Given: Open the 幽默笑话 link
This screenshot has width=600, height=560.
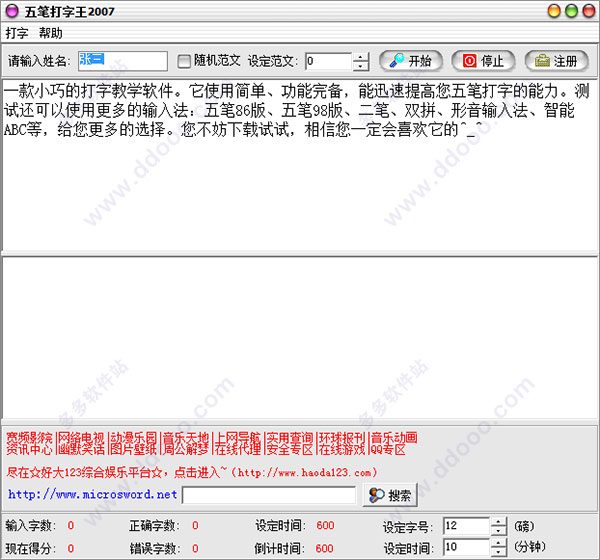Looking at the screenshot, I should 81,449.
